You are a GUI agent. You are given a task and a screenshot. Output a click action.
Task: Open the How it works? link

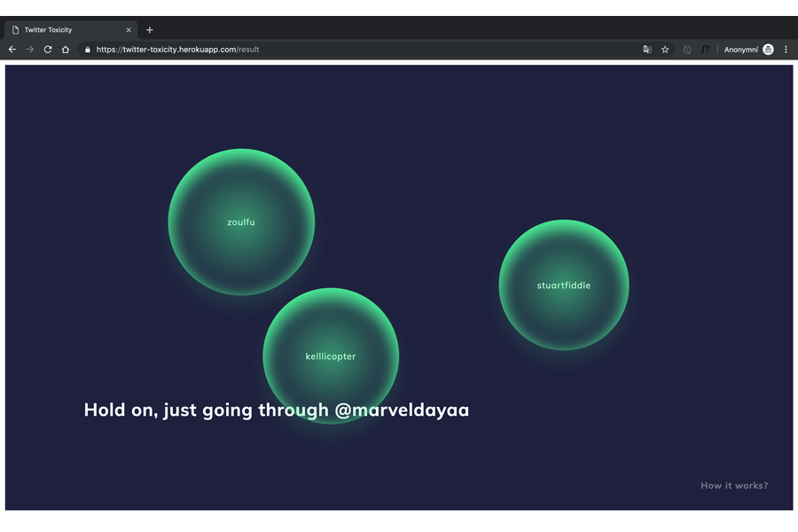[x=734, y=485]
